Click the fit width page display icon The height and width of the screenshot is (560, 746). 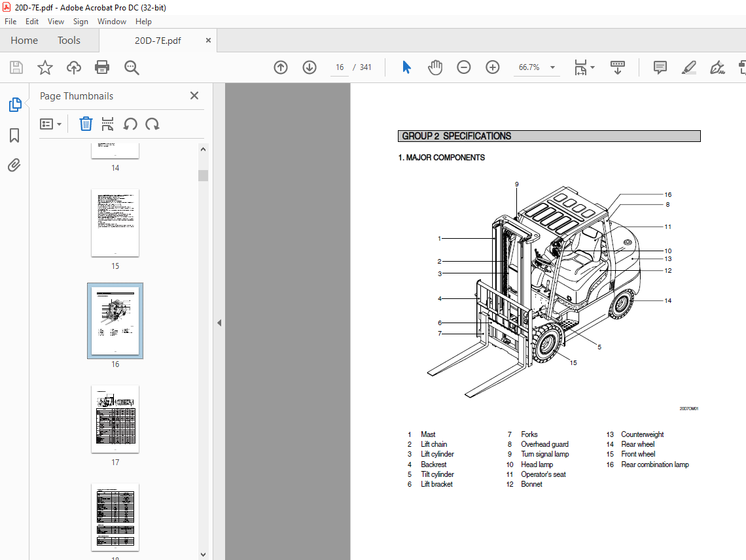coord(580,67)
